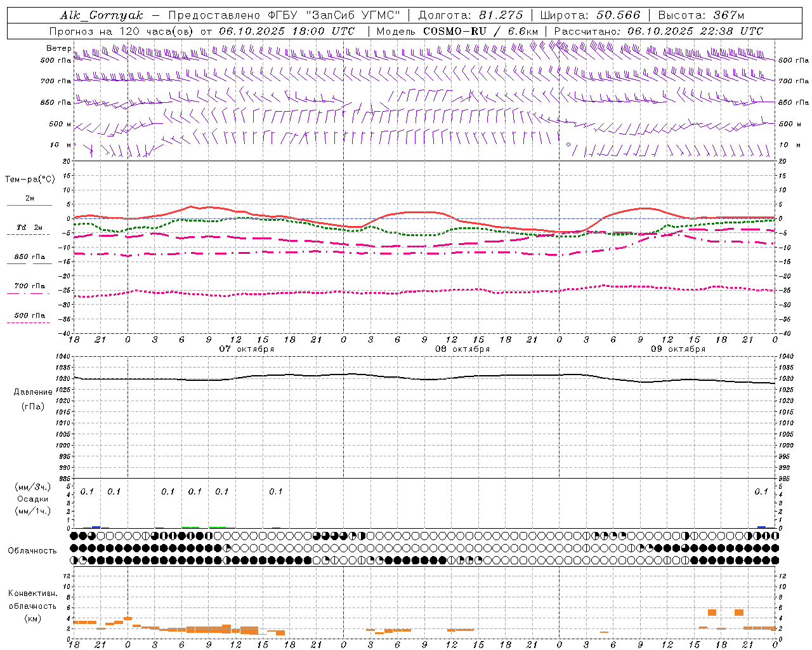This screenshot has height=650, width=812.
Task: Click the longitude value Долгота: 81.275
Action: pos(471,15)
